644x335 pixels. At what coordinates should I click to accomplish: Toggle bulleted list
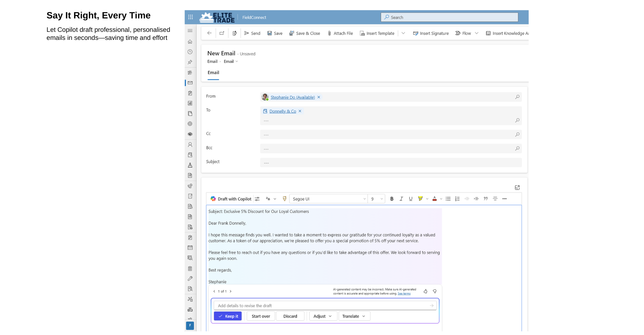[448, 199]
